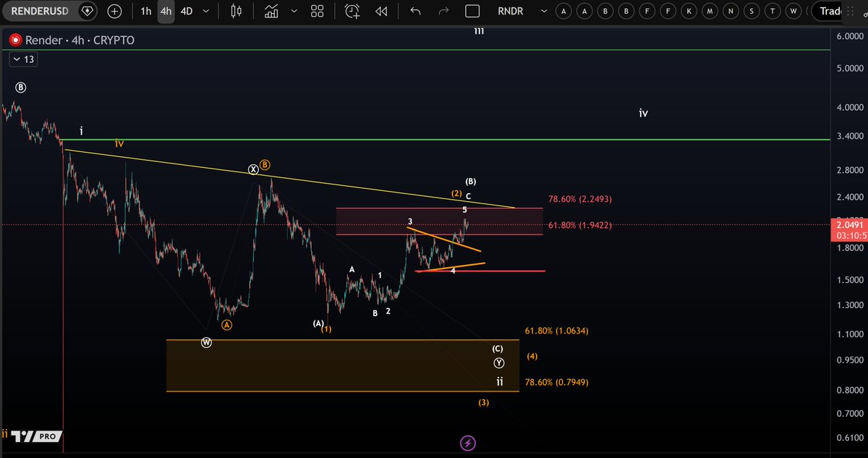Create an alert with the clock icon
The image size is (868, 458).
click(x=352, y=12)
